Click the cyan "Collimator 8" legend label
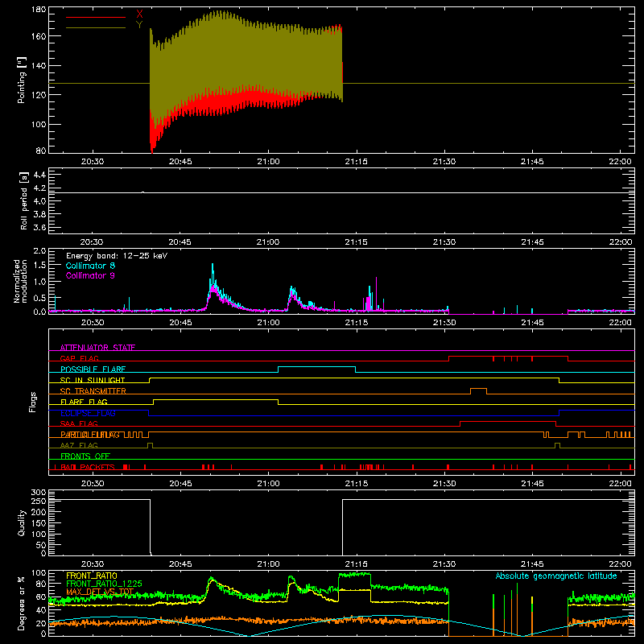The height and width of the screenshot is (644, 644). pyautogui.click(x=90, y=266)
